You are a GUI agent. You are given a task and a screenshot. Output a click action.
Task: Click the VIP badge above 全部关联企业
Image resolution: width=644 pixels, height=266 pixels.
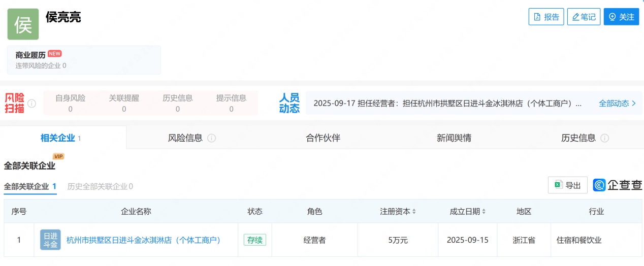pos(58,156)
